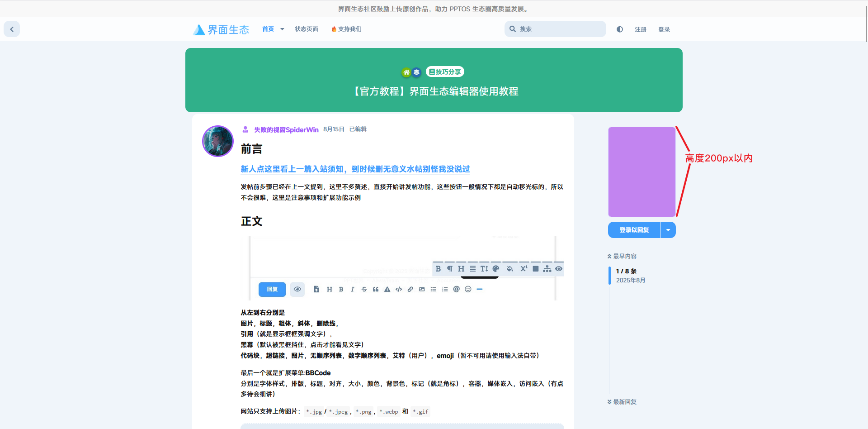
Task: Click the blue layers badge icon
Action: pyautogui.click(x=416, y=72)
